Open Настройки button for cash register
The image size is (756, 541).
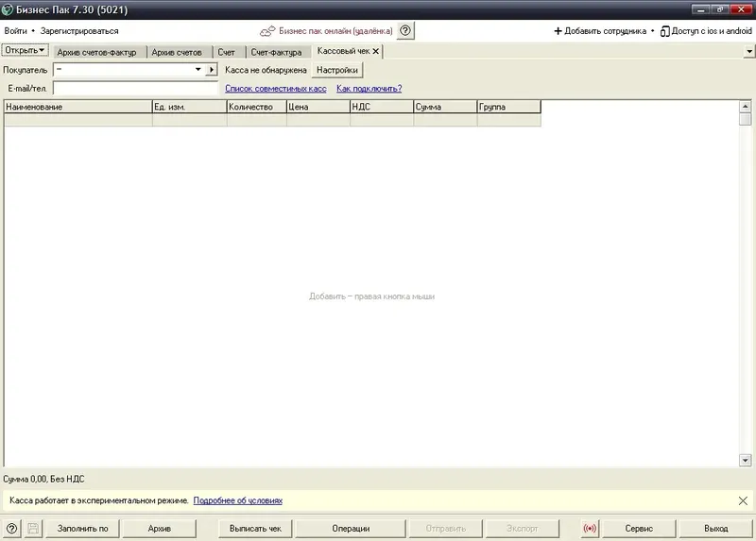[337, 70]
